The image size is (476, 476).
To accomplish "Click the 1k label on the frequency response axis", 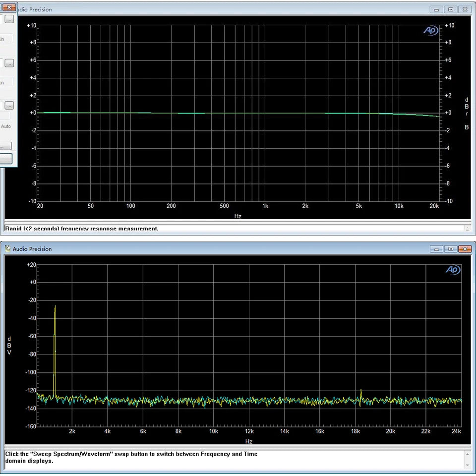I will click(265, 206).
